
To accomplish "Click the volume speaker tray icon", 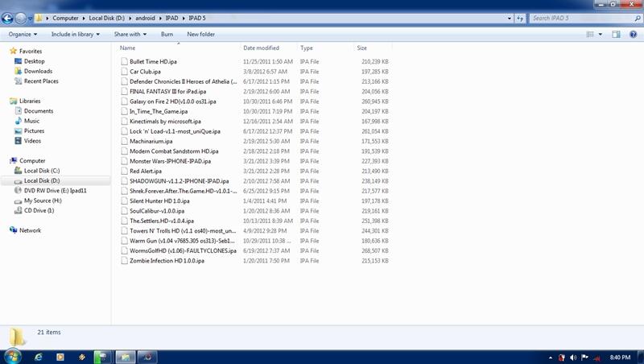I will 573,358.
